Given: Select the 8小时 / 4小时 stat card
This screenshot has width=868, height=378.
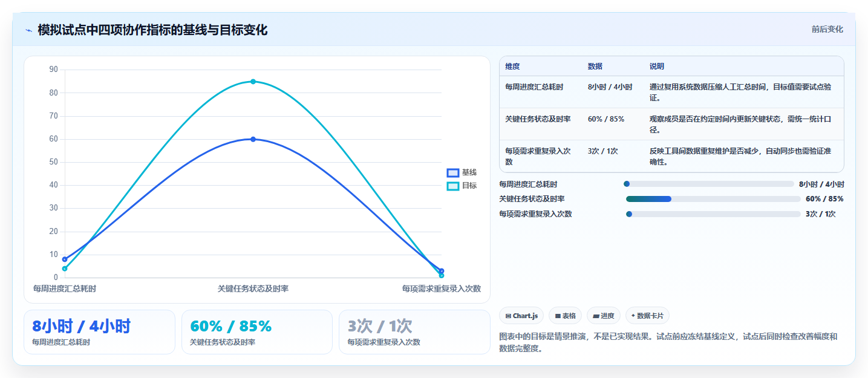Looking at the screenshot, I should point(99,332).
